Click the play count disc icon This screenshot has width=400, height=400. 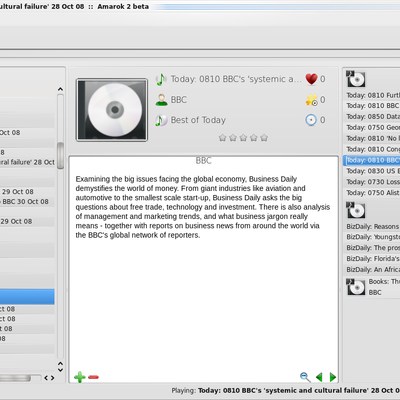(311, 120)
